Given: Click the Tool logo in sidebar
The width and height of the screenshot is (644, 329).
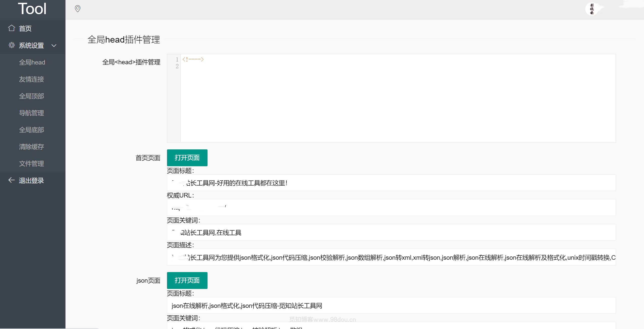Looking at the screenshot, I should click(x=32, y=9).
